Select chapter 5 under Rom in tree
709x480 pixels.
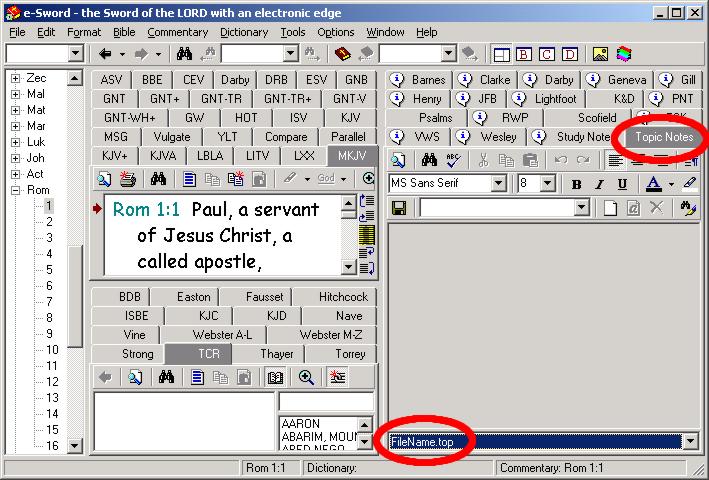[x=48, y=270]
